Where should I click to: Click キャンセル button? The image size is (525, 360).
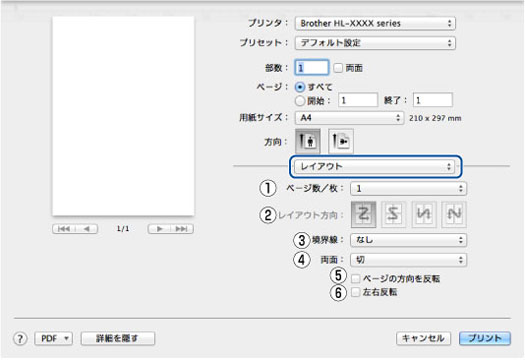(x=423, y=338)
